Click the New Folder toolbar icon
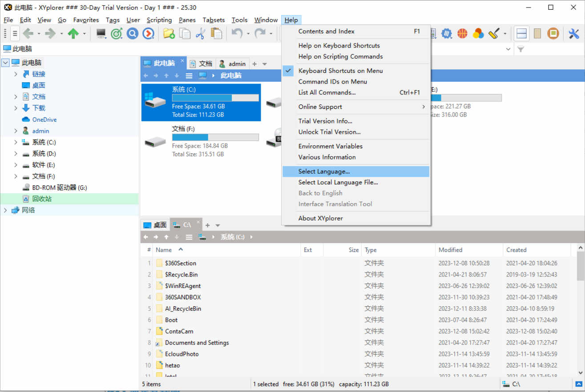 click(169, 33)
